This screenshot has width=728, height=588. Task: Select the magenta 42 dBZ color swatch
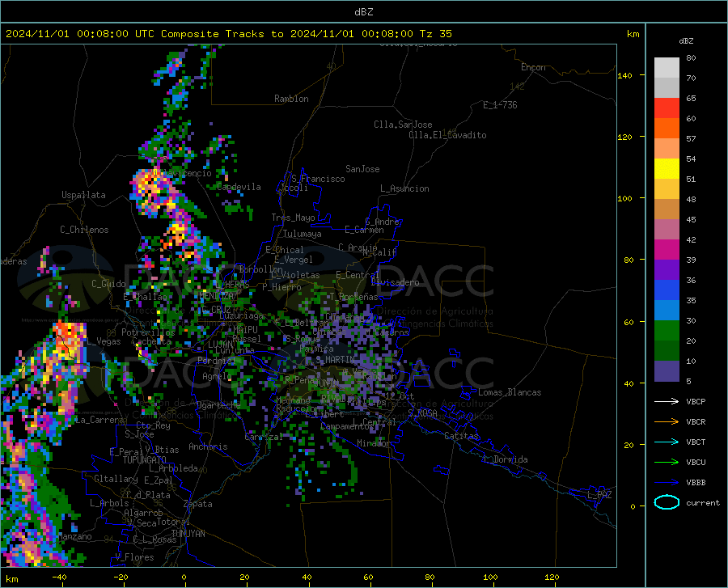[x=667, y=250]
